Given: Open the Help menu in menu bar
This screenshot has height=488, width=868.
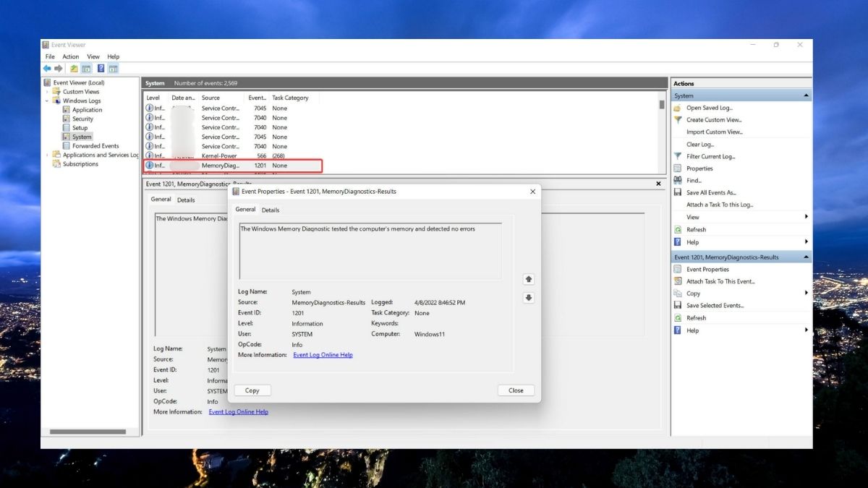Looking at the screenshot, I should pyautogui.click(x=113, y=56).
